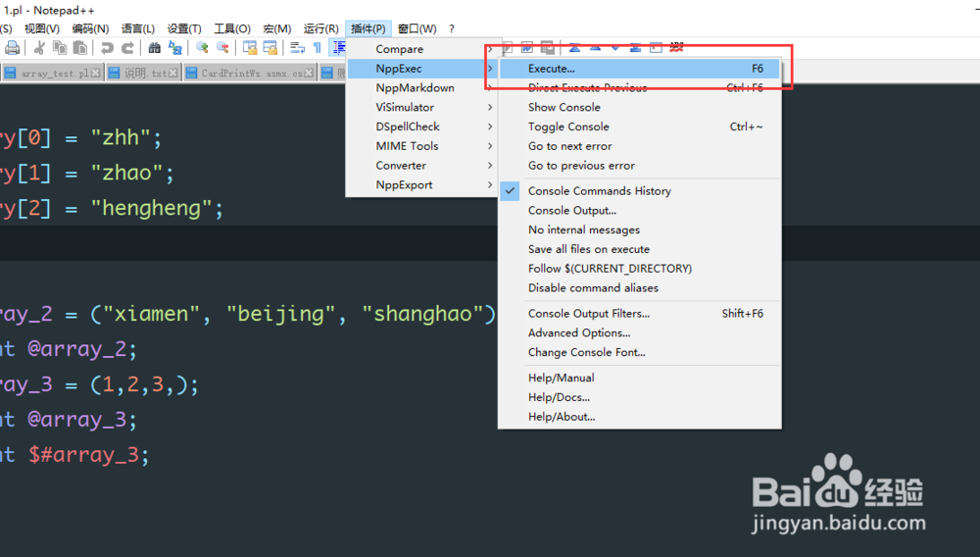
Task: Switch to the CardPrintWs.asmx.cs tab
Action: point(250,74)
